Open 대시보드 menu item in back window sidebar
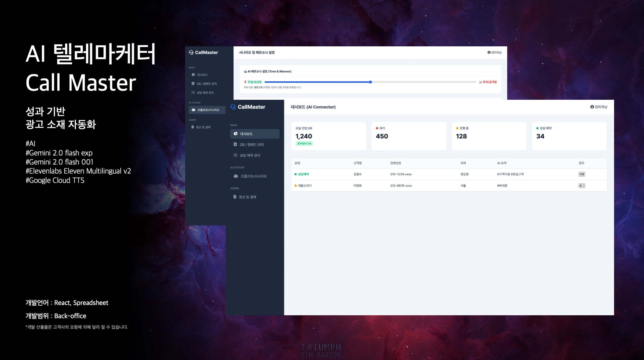 click(x=202, y=75)
